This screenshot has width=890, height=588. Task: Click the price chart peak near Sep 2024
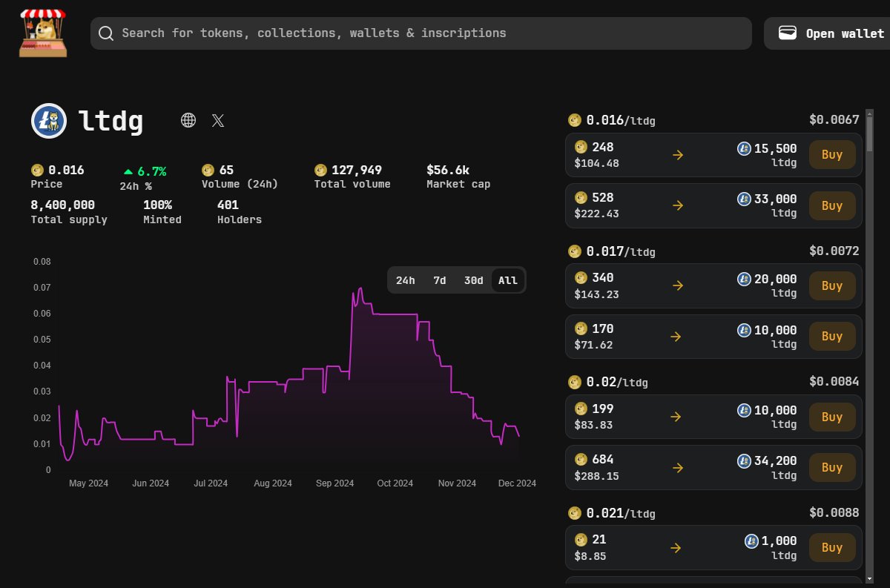coord(360,288)
